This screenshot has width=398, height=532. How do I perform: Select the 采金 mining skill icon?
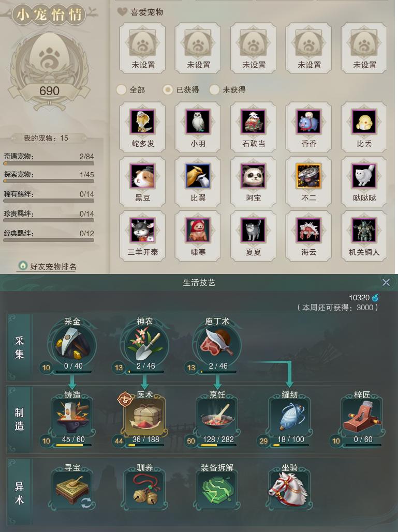click(72, 344)
